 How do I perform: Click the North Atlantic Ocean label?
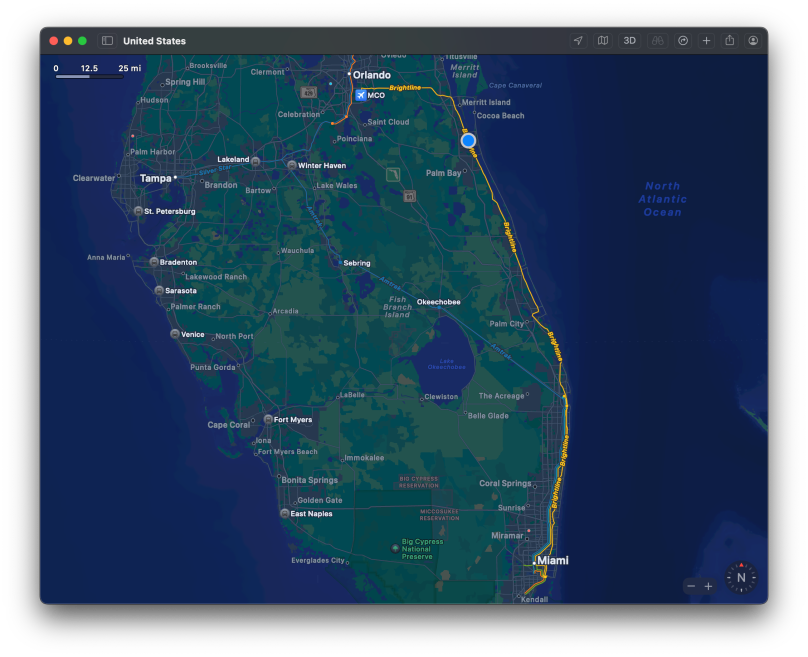pyautogui.click(x=663, y=199)
